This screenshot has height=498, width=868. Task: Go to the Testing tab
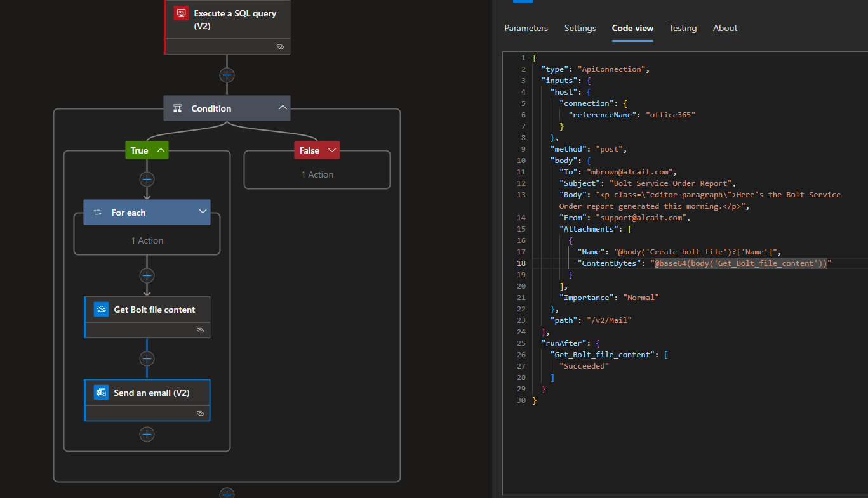[683, 28]
